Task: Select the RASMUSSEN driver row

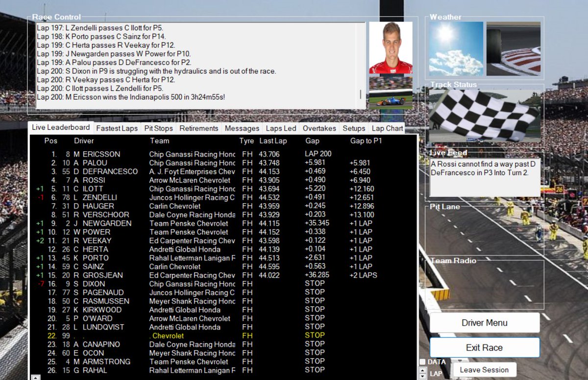Action: click(x=223, y=301)
